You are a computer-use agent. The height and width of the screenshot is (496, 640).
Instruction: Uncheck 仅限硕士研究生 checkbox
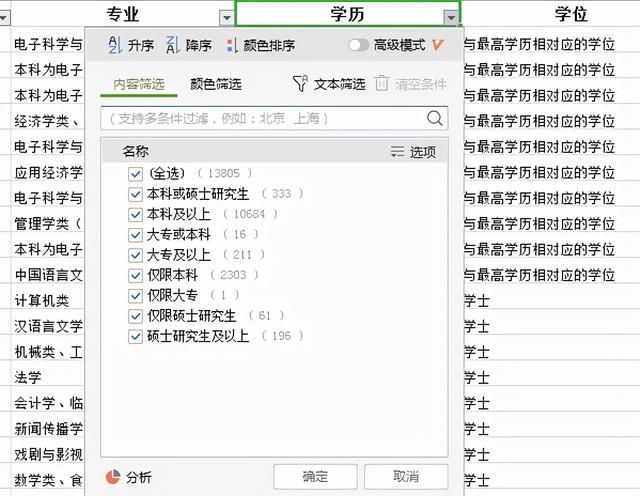click(135, 316)
